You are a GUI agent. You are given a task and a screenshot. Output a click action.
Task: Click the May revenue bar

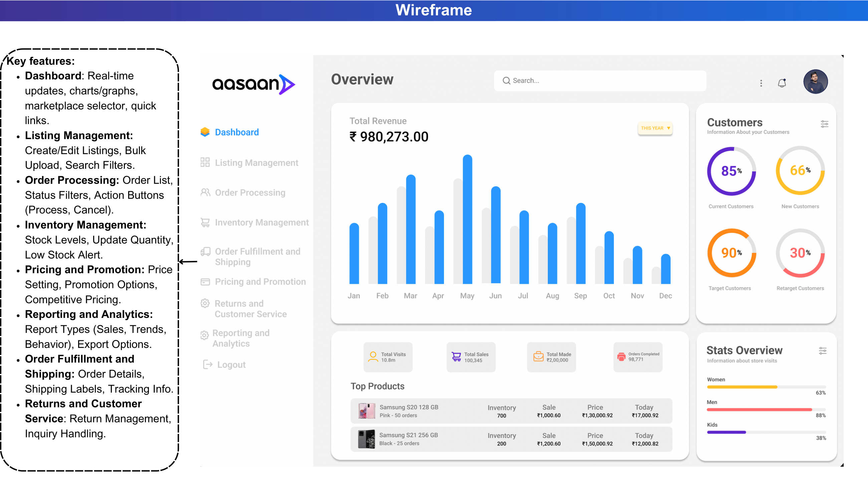[467, 219]
